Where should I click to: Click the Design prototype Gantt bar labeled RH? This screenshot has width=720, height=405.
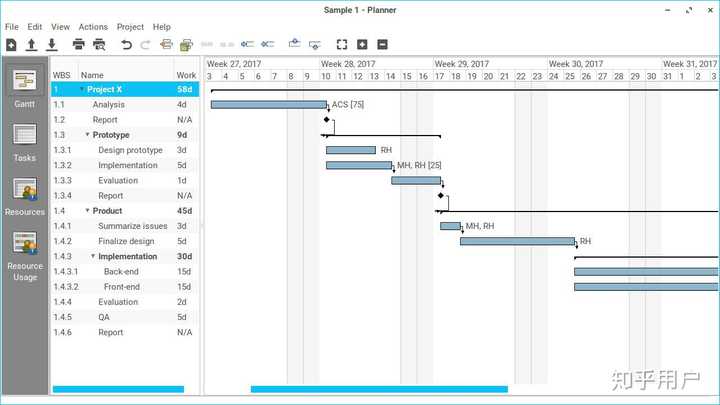pyautogui.click(x=351, y=150)
